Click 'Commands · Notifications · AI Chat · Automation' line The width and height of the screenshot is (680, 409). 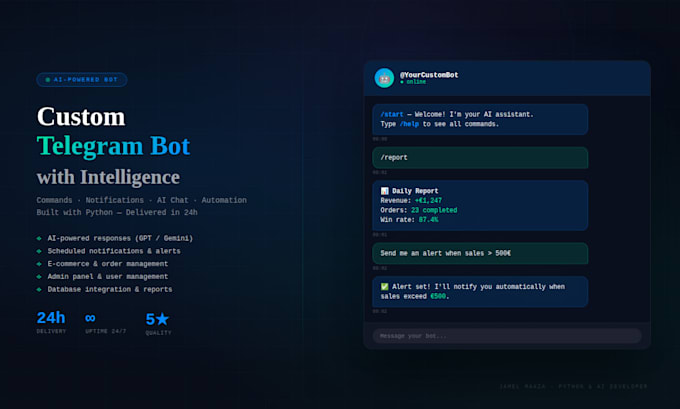tap(141, 200)
